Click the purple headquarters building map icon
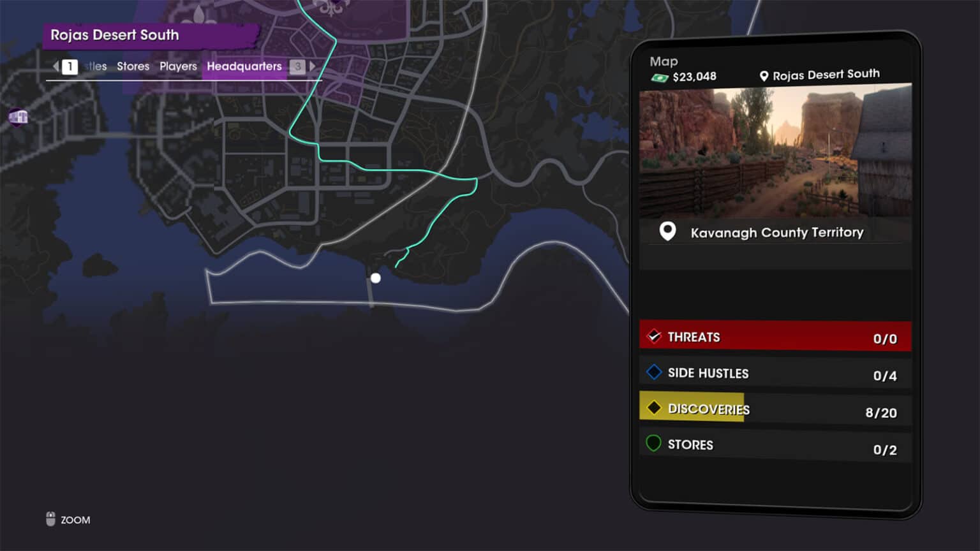 point(18,117)
